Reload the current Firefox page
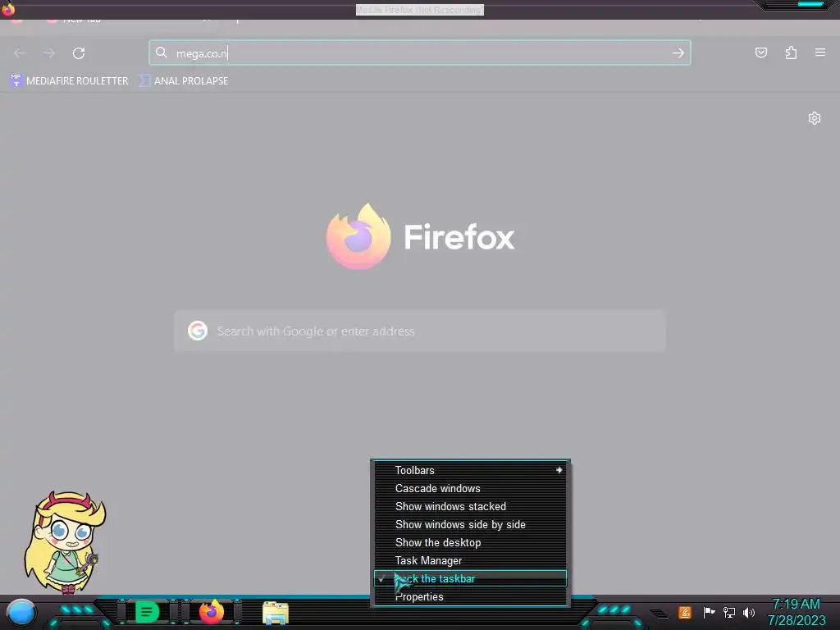Screen dimensions: 840x630 click(79, 53)
